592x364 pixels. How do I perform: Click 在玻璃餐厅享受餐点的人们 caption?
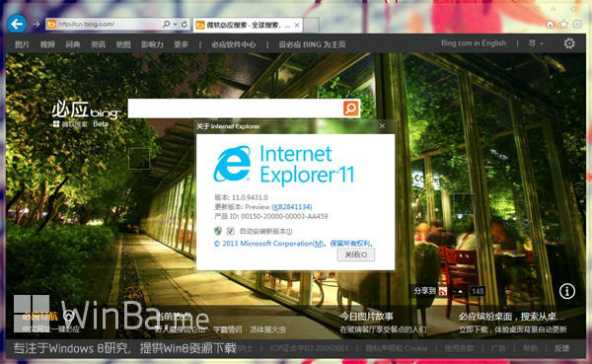(383, 329)
